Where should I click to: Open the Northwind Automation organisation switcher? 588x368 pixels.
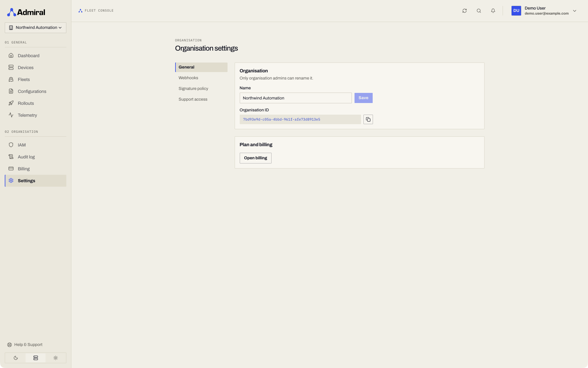point(35,28)
